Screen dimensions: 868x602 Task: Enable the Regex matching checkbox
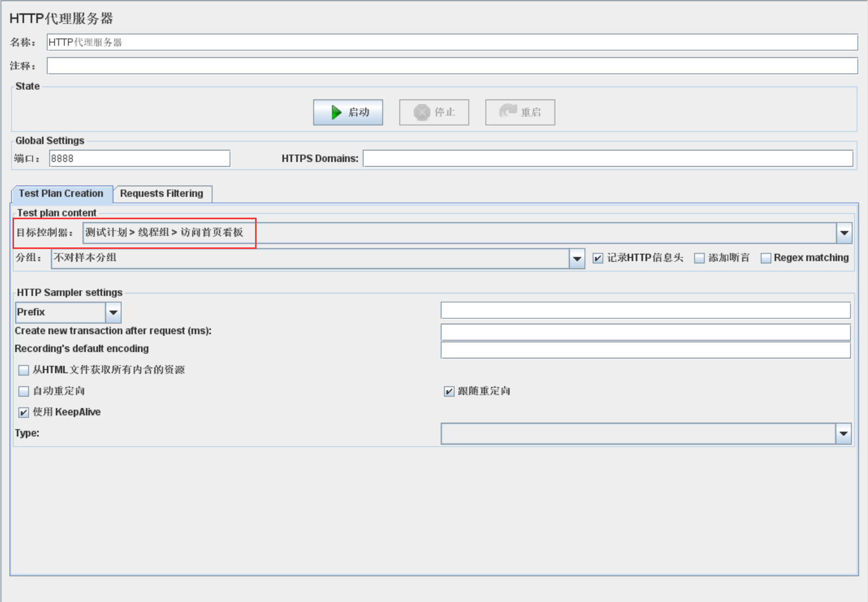tap(766, 258)
